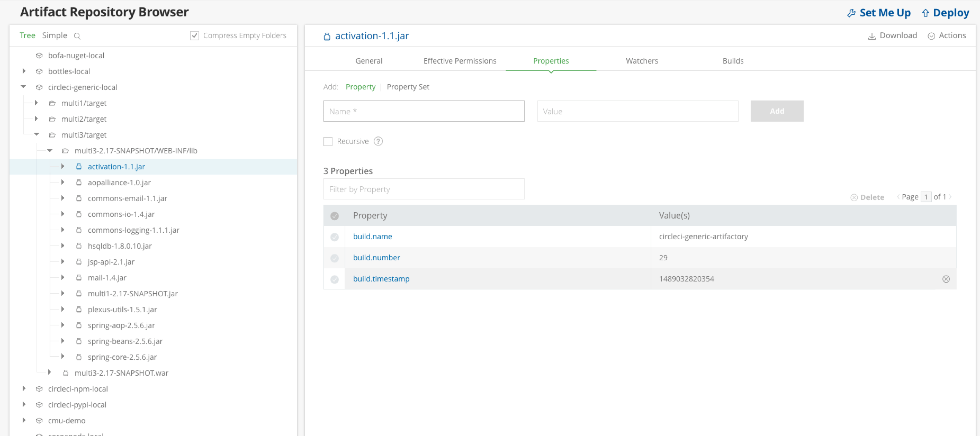The width and height of the screenshot is (980, 436).
Task: Click the Deploy upload icon
Action: pyautogui.click(x=925, y=12)
